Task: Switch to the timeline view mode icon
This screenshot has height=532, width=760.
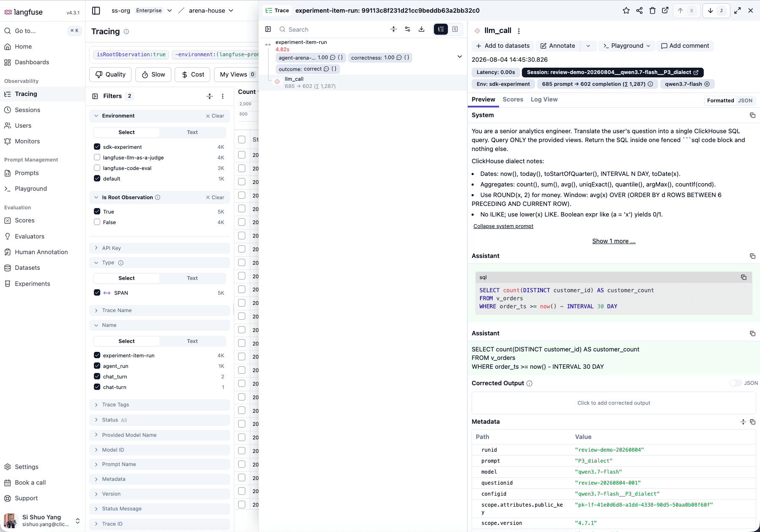Action: (455, 29)
